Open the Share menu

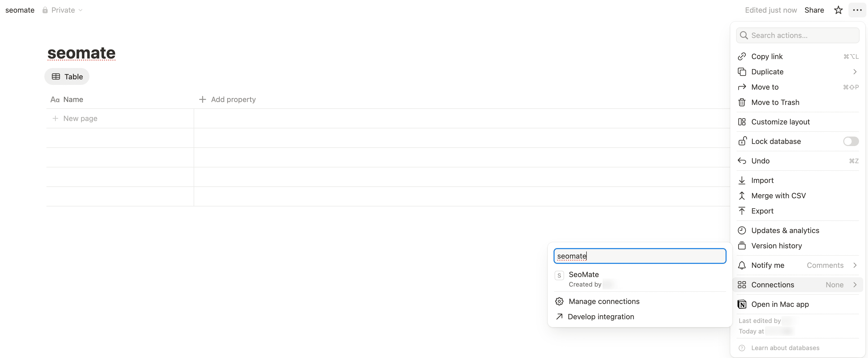[814, 10]
